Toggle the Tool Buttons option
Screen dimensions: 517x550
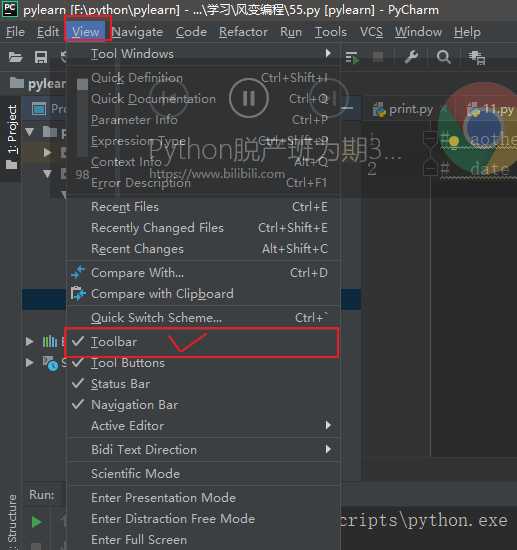pyautogui.click(x=202, y=363)
